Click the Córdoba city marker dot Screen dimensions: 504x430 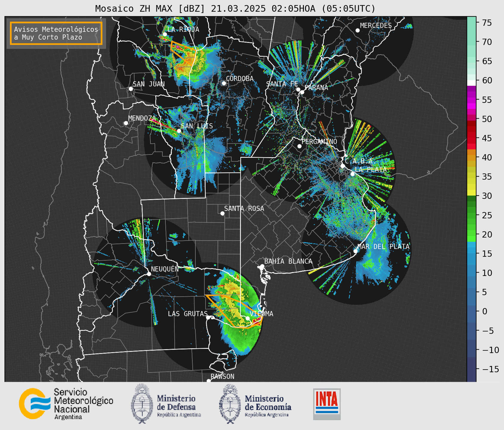[224, 83]
